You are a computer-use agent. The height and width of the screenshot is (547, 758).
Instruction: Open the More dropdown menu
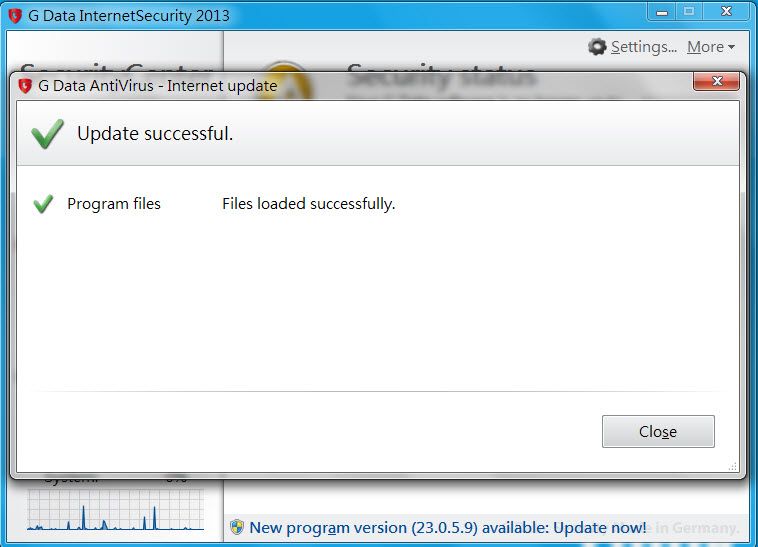point(711,47)
